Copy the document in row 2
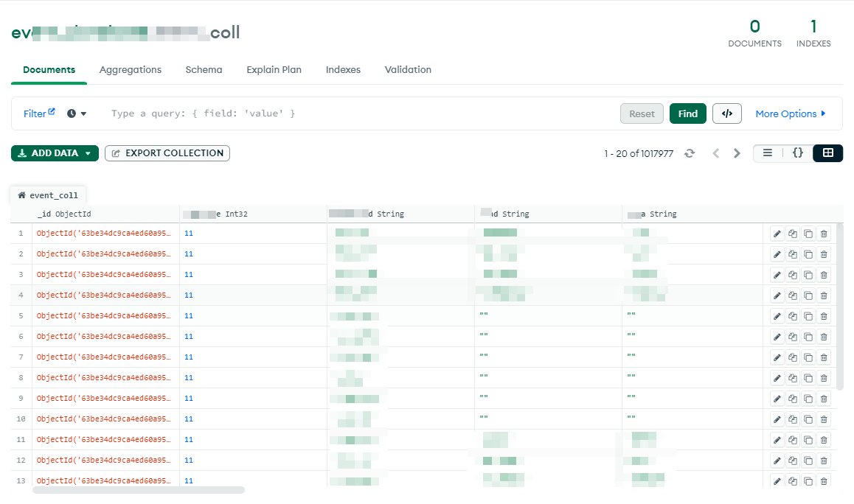Viewport: 854px width, 504px height. tap(793, 254)
